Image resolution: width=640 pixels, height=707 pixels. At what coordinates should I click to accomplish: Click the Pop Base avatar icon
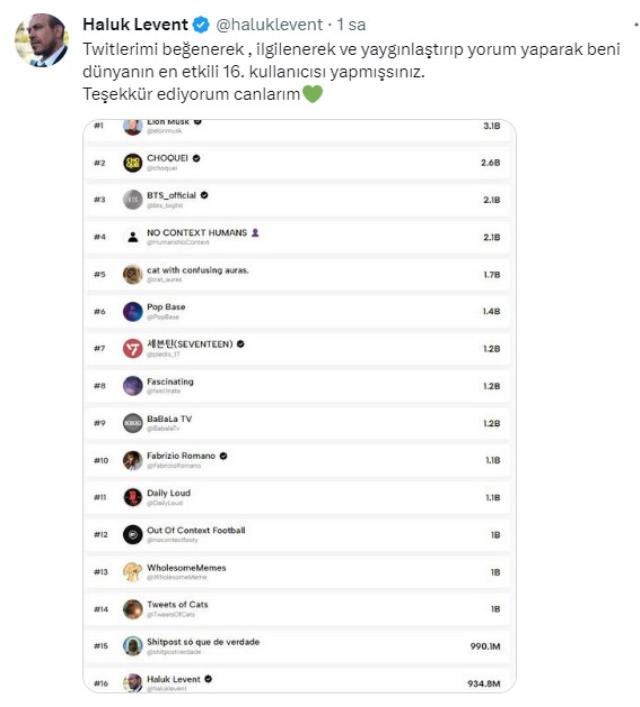133,311
